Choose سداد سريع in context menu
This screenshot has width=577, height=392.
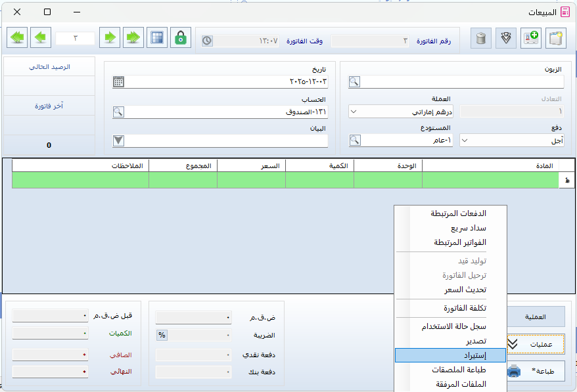tap(450, 228)
